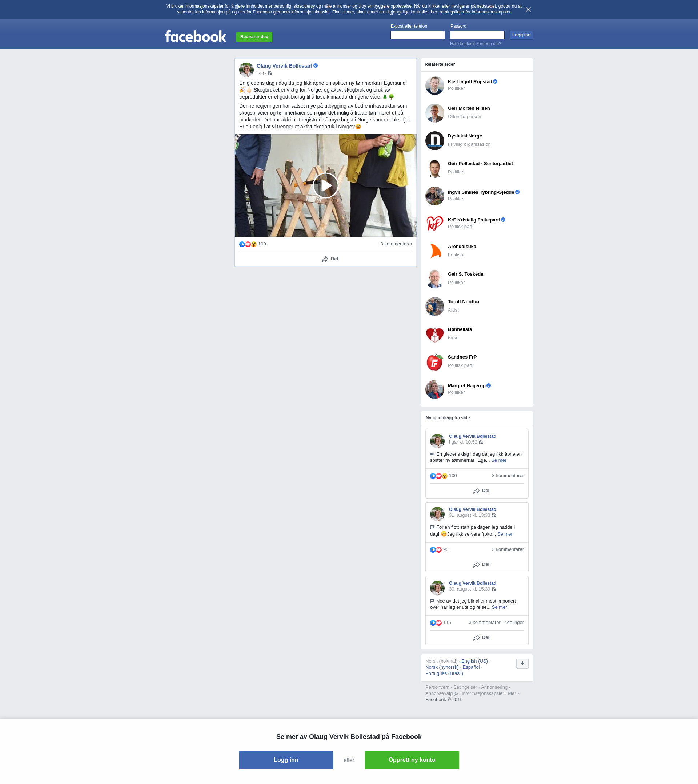The height and width of the screenshot is (784, 698).
Task: Click the Passord input field
Action: [x=477, y=35]
